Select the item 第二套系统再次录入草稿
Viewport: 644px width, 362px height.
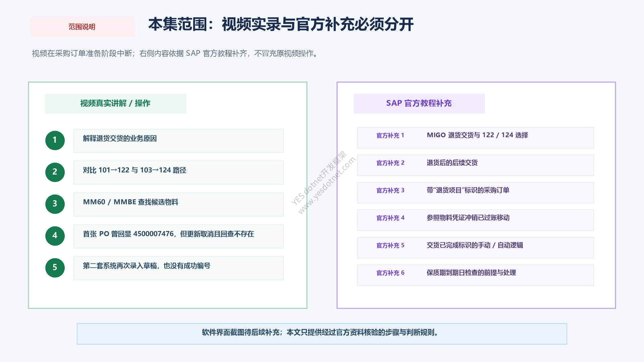click(178, 268)
